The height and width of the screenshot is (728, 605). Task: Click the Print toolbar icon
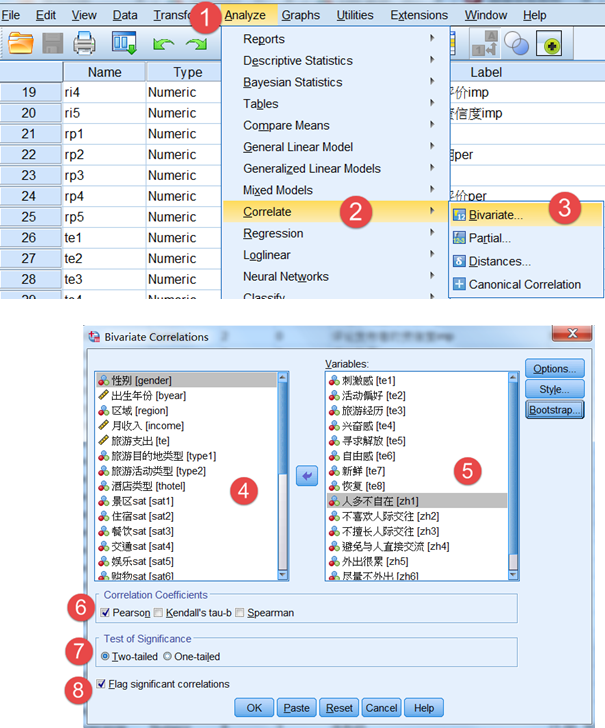(x=85, y=44)
